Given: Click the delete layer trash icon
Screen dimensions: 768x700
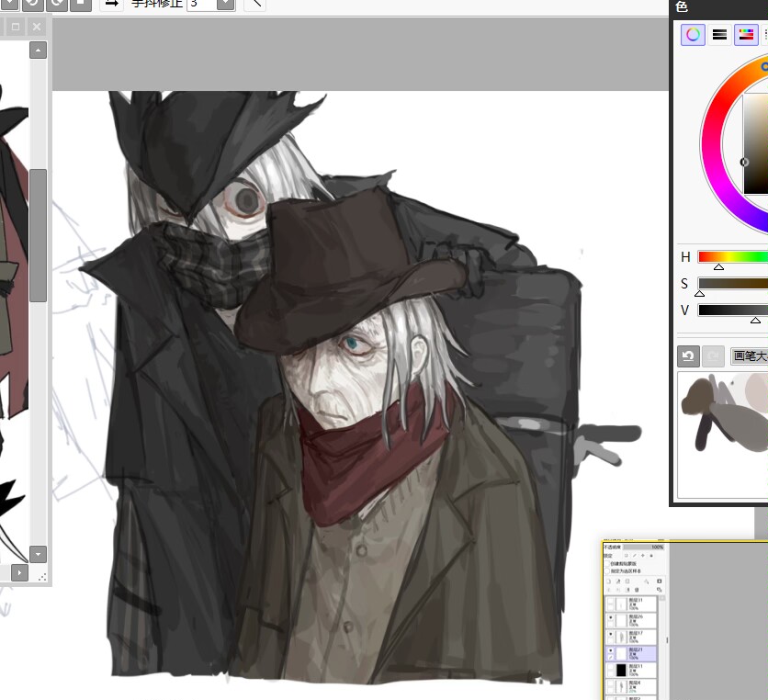Looking at the screenshot, I should (x=637, y=590).
